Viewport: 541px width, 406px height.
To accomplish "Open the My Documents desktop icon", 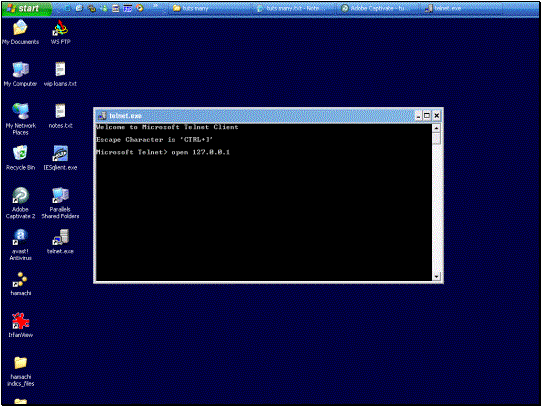I will (x=20, y=32).
